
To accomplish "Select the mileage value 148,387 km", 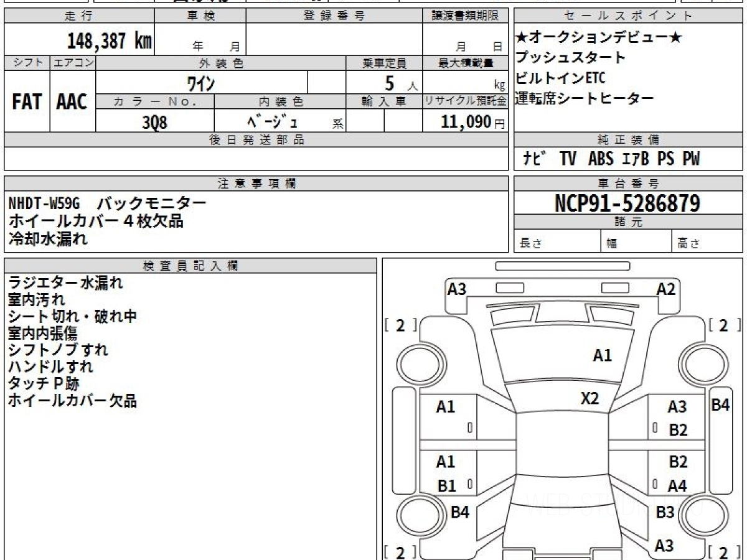I will click(x=110, y=41).
